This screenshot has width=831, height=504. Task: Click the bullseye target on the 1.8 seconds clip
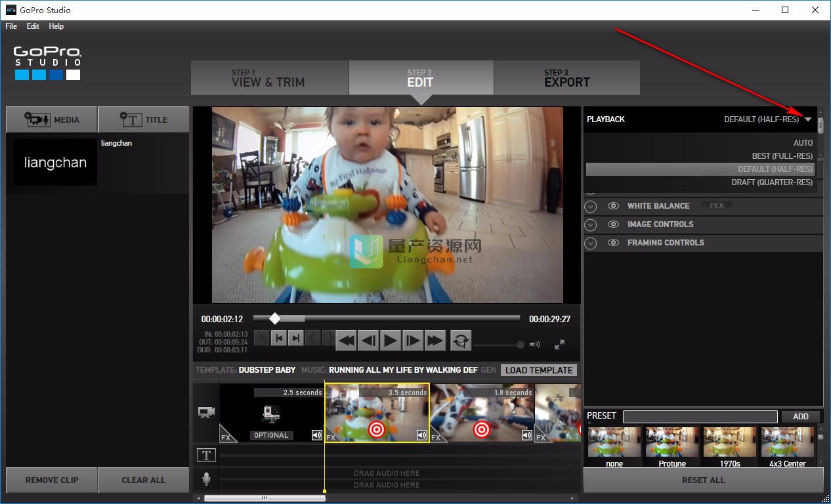click(481, 430)
